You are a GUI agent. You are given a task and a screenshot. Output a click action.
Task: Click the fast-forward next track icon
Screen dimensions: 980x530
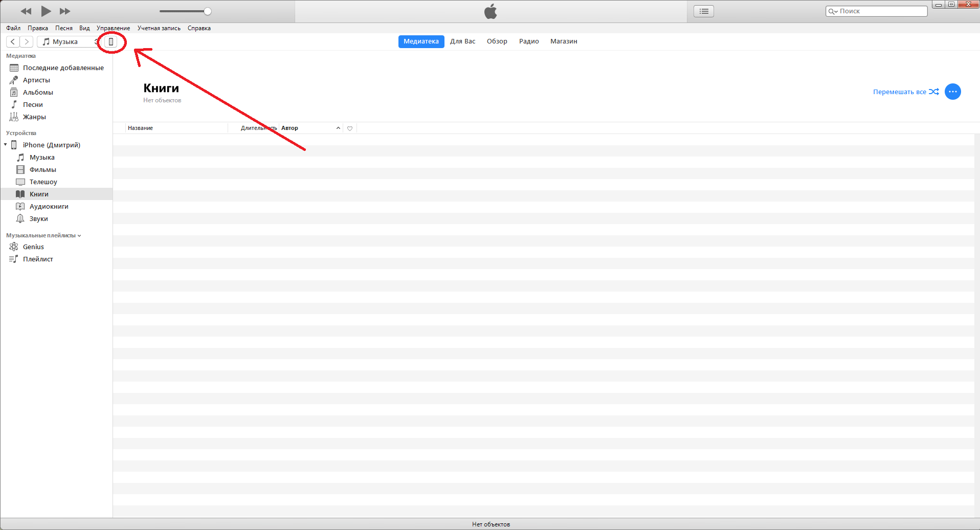pos(65,11)
